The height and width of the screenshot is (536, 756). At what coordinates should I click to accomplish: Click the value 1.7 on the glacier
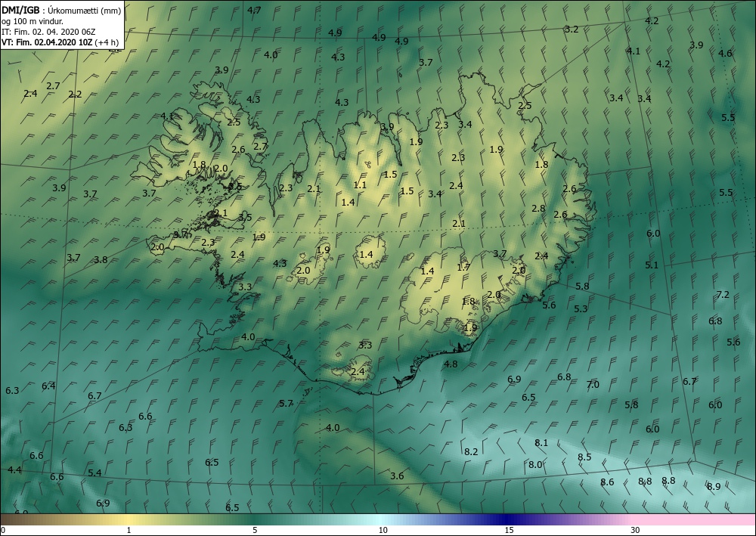[x=463, y=267]
